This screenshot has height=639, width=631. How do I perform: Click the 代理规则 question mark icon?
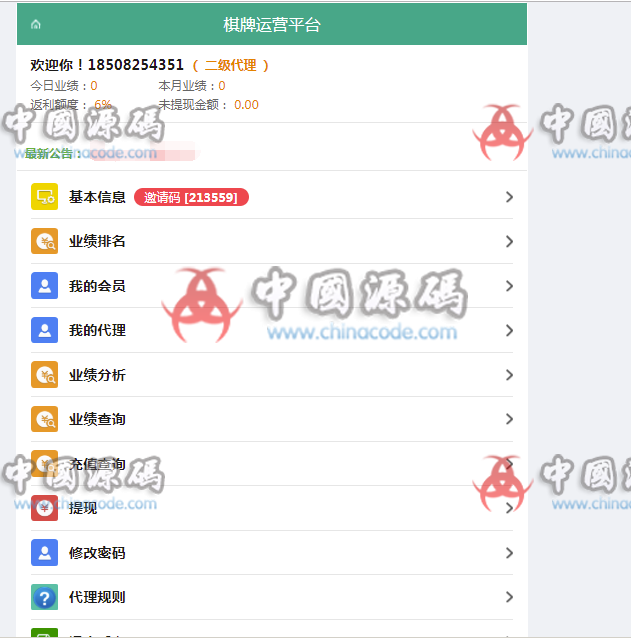click(x=44, y=597)
